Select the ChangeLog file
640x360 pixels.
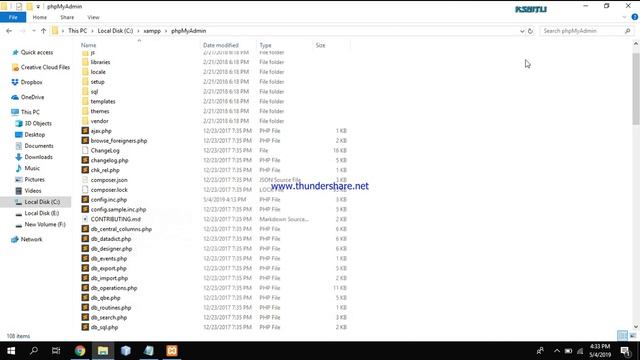(x=105, y=150)
